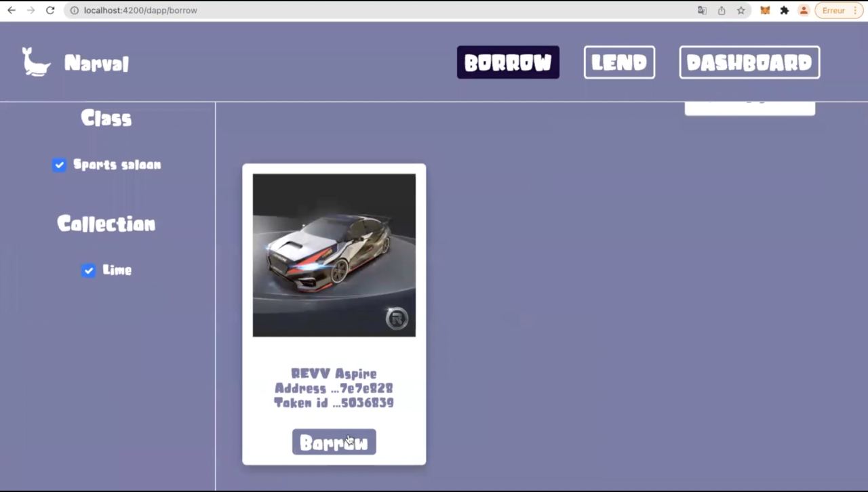The width and height of the screenshot is (868, 492).
Task: Click the Lime label text
Action: pos(117,270)
